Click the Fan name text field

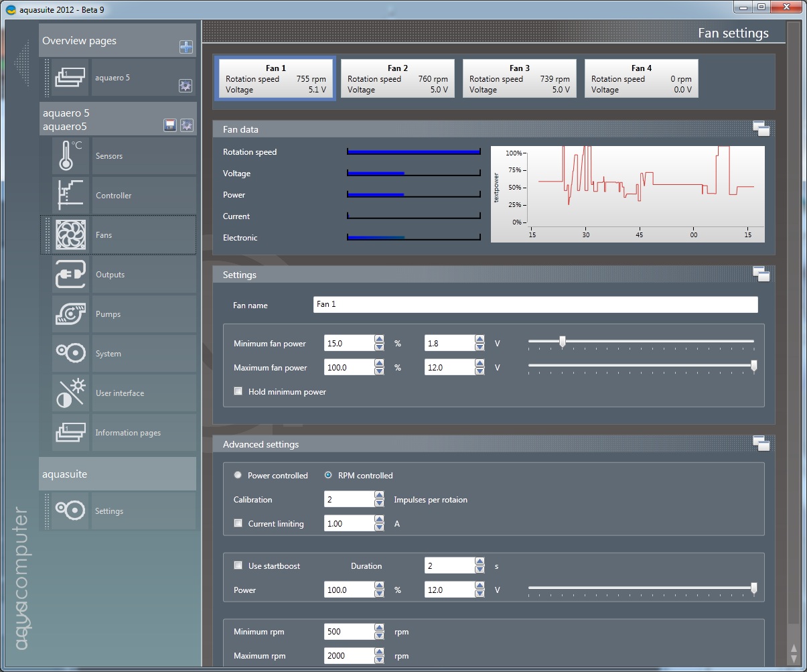(x=535, y=305)
